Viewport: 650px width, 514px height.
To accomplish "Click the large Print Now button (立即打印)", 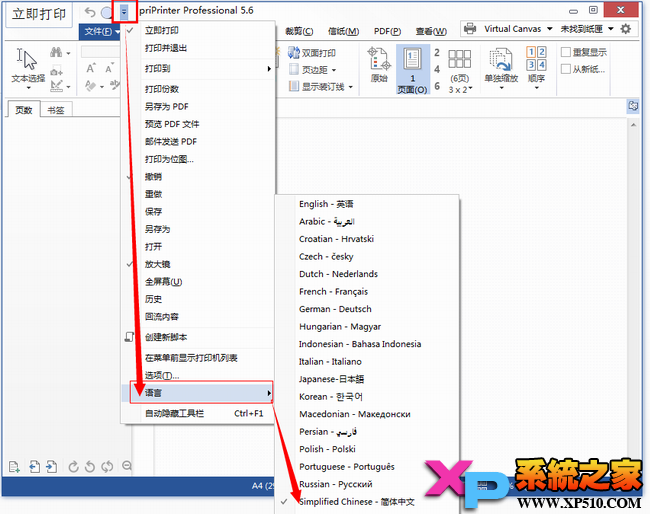I will click(x=39, y=14).
